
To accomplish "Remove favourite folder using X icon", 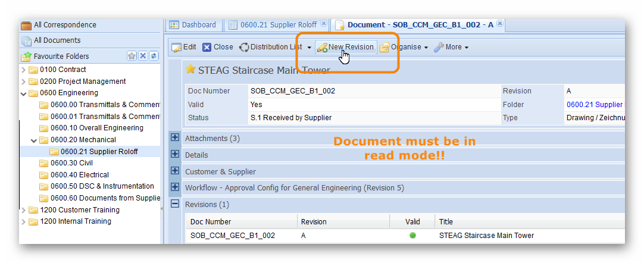I will 143,56.
